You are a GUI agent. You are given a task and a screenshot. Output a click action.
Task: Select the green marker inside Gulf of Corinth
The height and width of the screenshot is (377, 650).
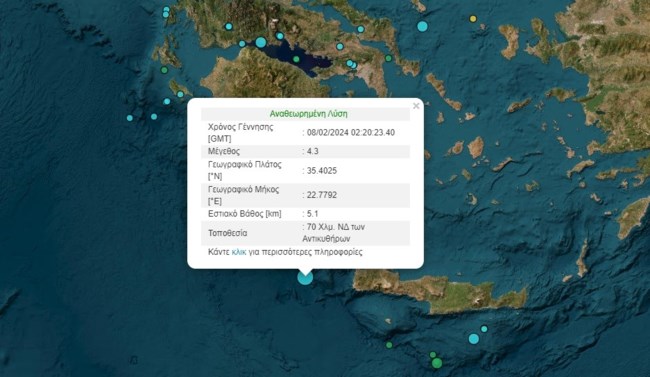click(x=296, y=59)
